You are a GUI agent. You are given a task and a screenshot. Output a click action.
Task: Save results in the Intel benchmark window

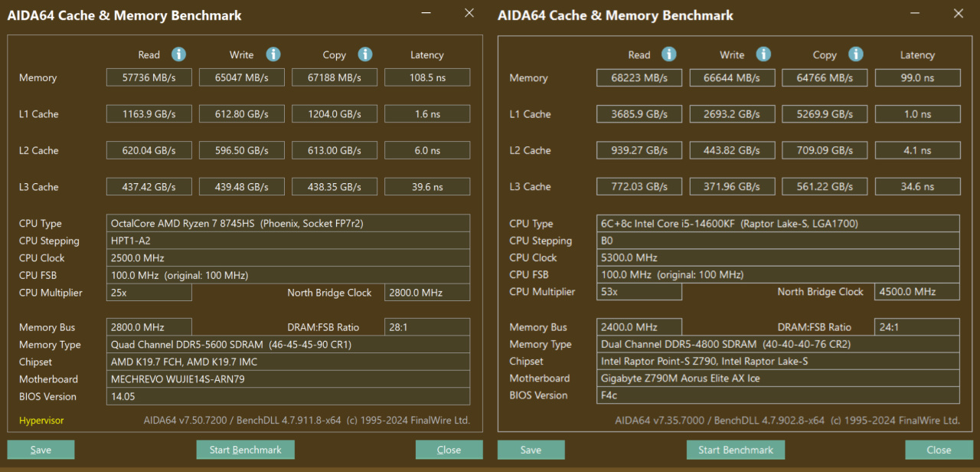coord(531,450)
